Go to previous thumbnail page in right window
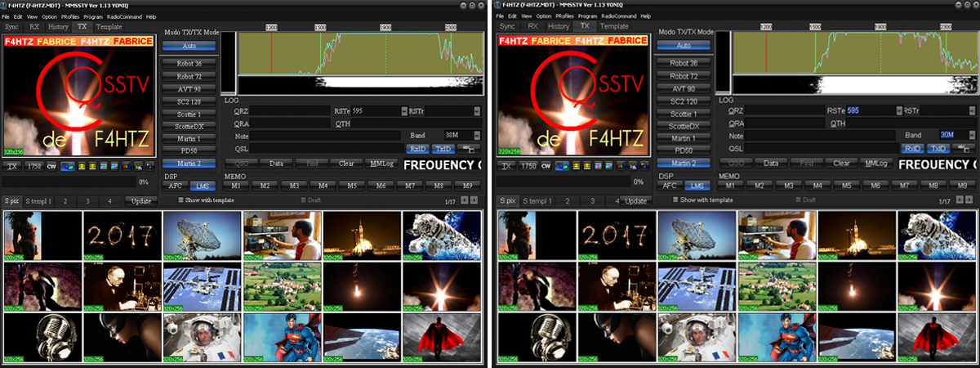 point(960,200)
